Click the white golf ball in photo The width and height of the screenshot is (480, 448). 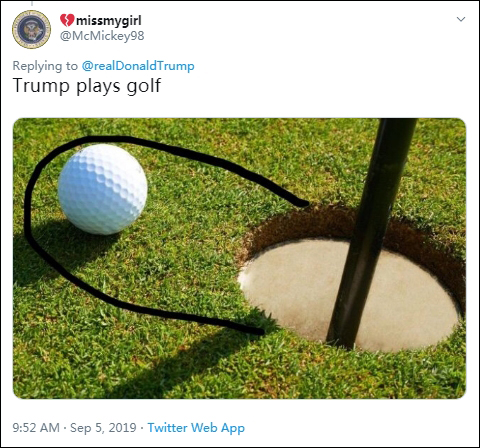[103, 189]
